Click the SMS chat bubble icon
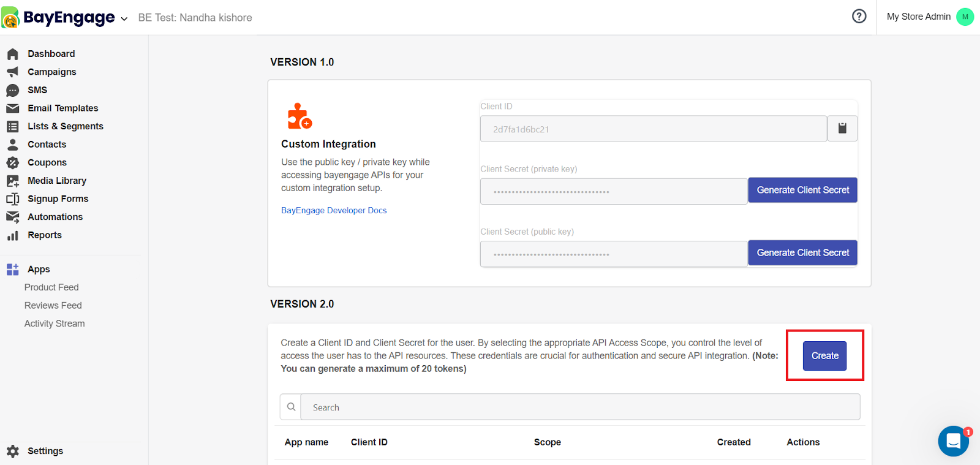Viewport: 980px width, 465px height. click(x=12, y=90)
